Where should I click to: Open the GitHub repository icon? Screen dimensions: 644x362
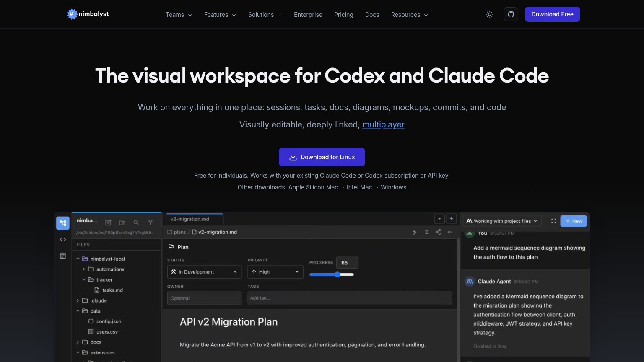coord(511,14)
